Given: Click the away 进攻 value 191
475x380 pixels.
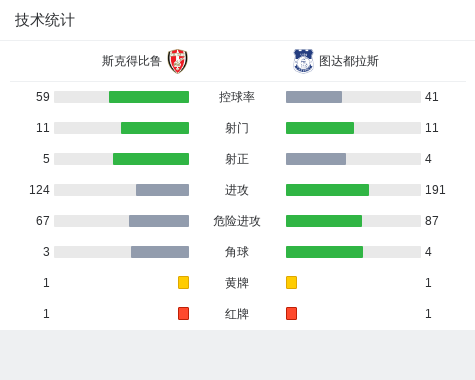Looking at the screenshot, I should pos(435,190).
